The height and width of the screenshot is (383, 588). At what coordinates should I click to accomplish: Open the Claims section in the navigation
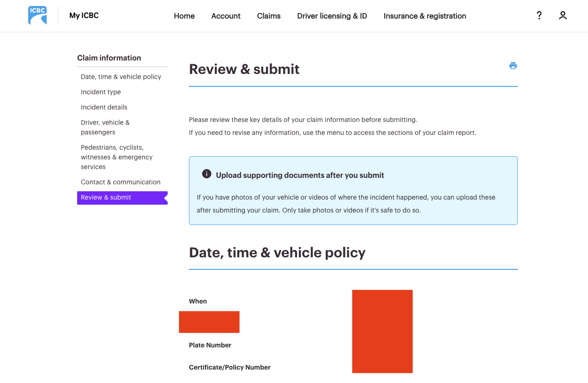268,16
